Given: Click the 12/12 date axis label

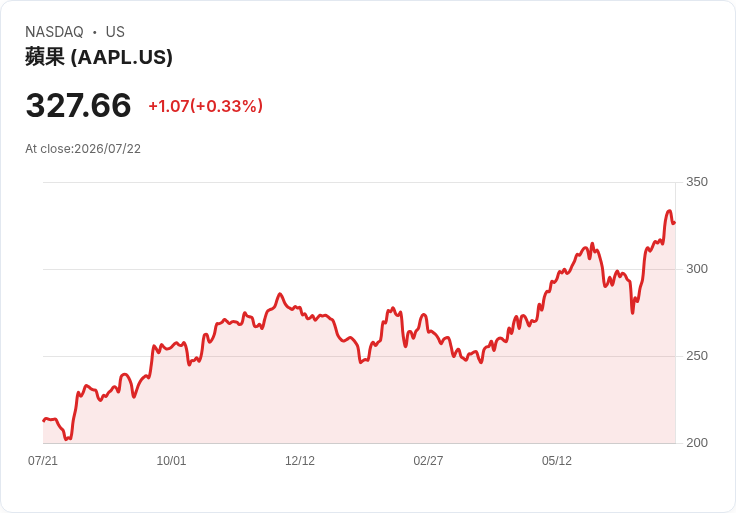Looking at the screenshot, I should (300, 461).
